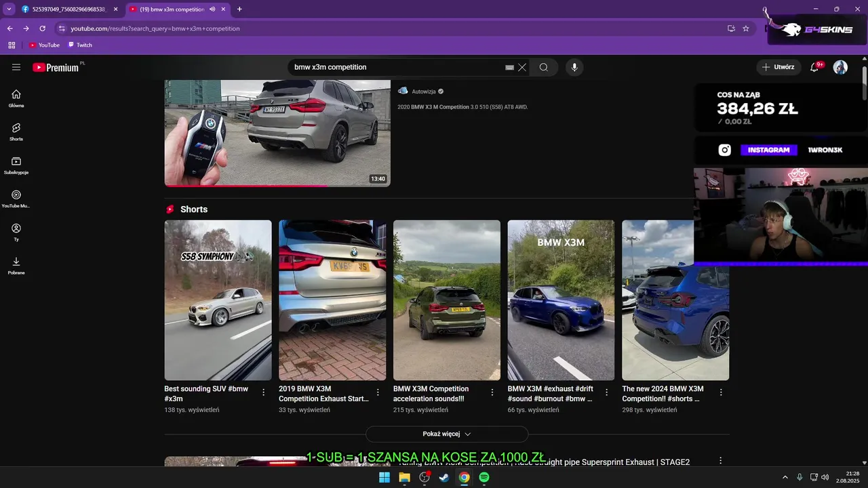Open Best sounding SUV #bmw short title
Screen dimensions: 868x488
coord(206,394)
